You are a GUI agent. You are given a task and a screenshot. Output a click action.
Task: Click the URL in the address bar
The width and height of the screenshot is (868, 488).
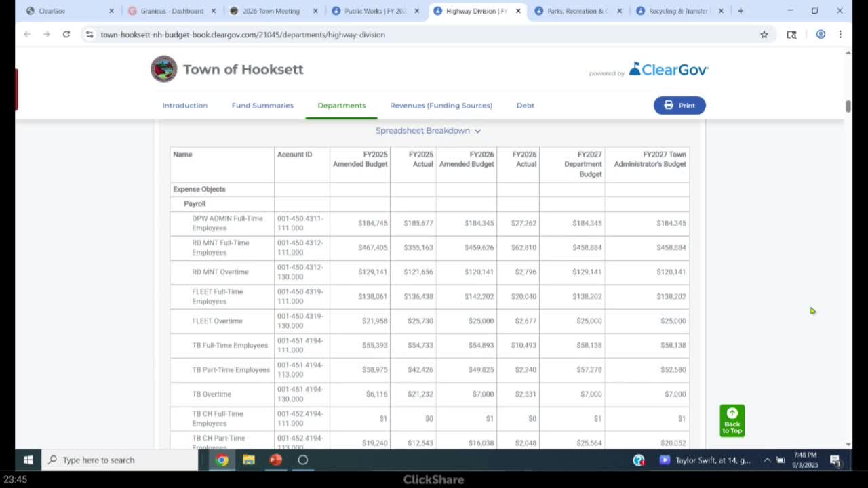click(243, 35)
